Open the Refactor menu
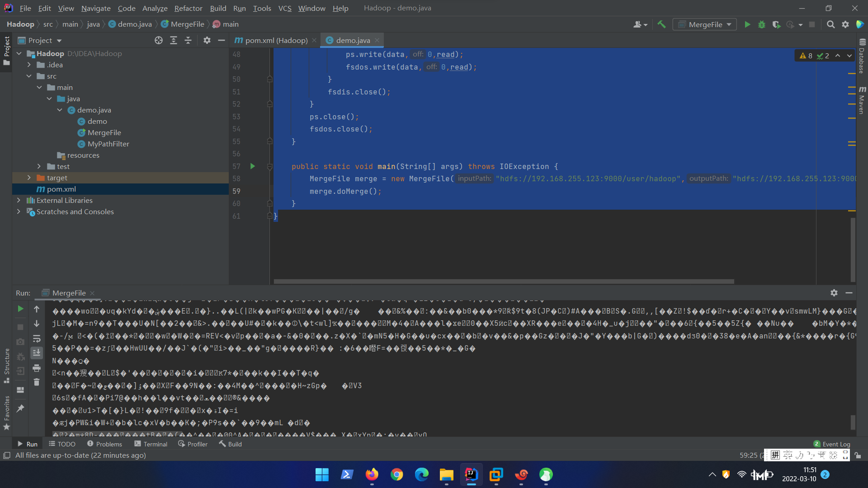 [188, 8]
